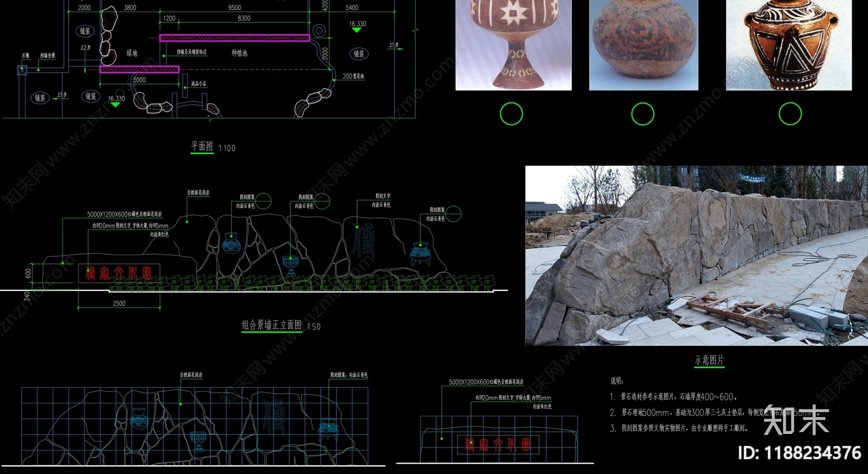Click the green circle under the spiral pot photo
This screenshot has height=474, width=868.
(643, 114)
